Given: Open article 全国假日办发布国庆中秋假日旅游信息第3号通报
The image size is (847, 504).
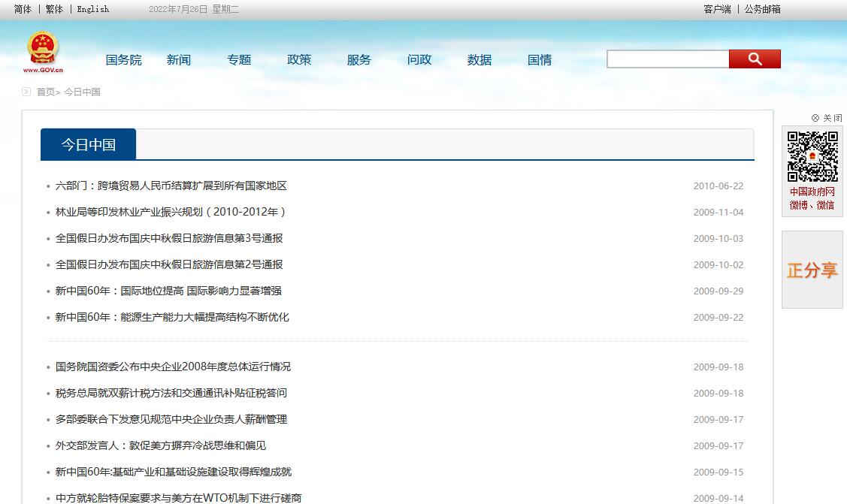Looking at the screenshot, I should (x=169, y=238).
